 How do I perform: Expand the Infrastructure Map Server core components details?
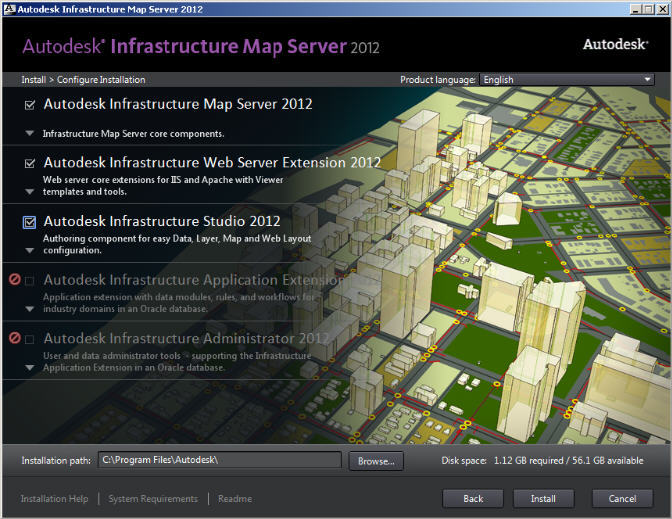[x=30, y=133]
